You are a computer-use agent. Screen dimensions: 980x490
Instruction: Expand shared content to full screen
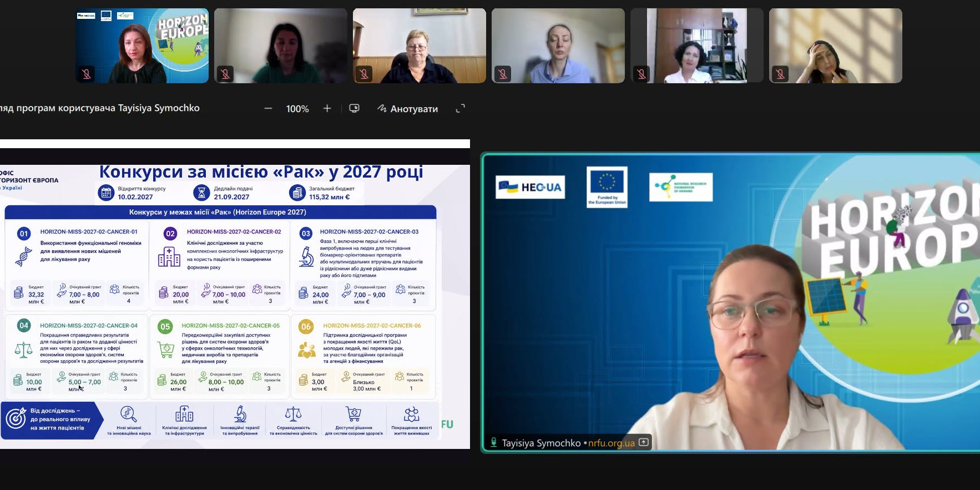coord(460,109)
